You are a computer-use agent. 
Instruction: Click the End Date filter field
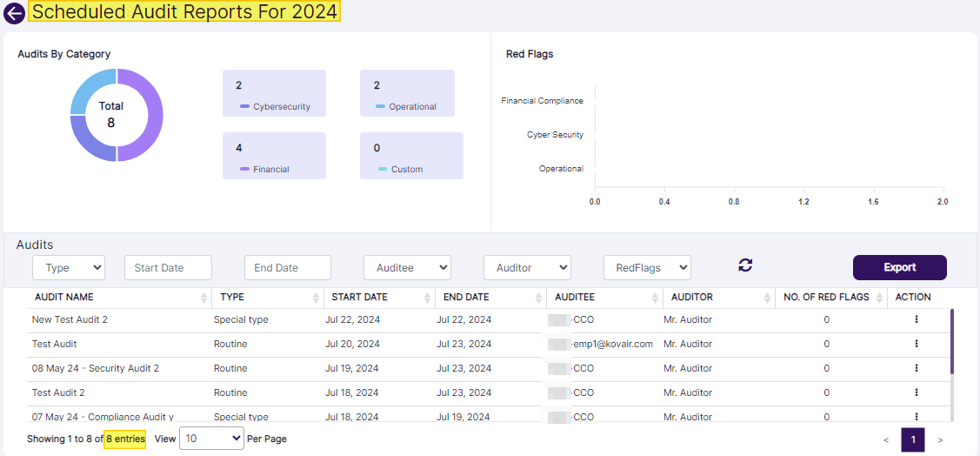point(288,268)
